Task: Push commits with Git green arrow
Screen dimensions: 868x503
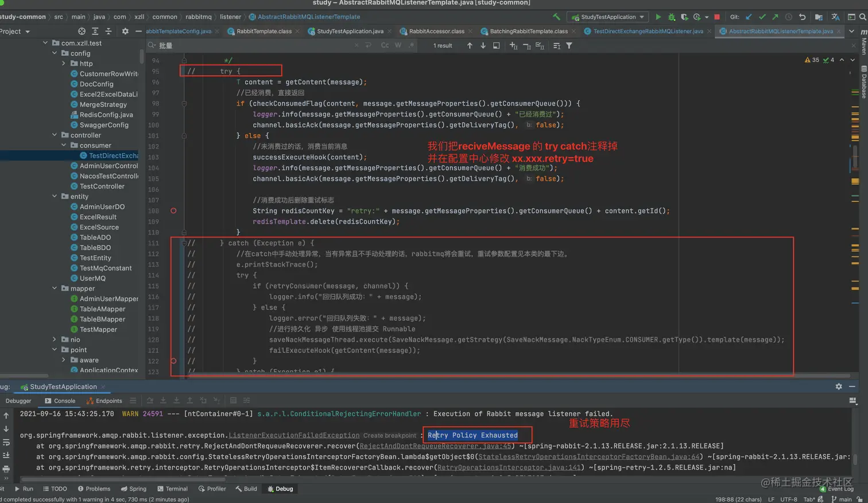Action: point(775,17)
